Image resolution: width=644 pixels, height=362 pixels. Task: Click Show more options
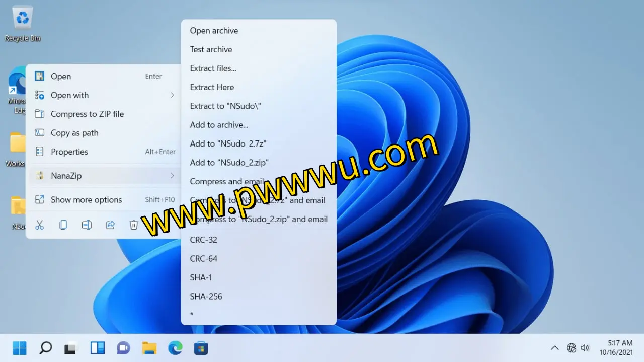tap(86, 200)
